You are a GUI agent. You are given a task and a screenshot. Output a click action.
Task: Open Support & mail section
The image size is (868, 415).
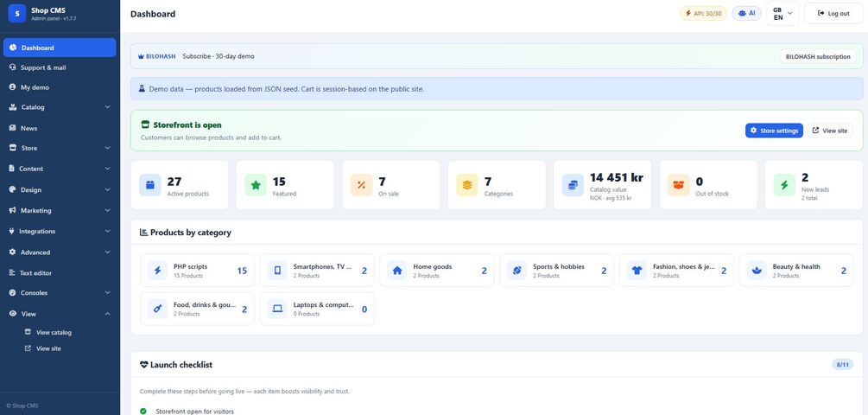pyautogui.click(x=60, y=67)
